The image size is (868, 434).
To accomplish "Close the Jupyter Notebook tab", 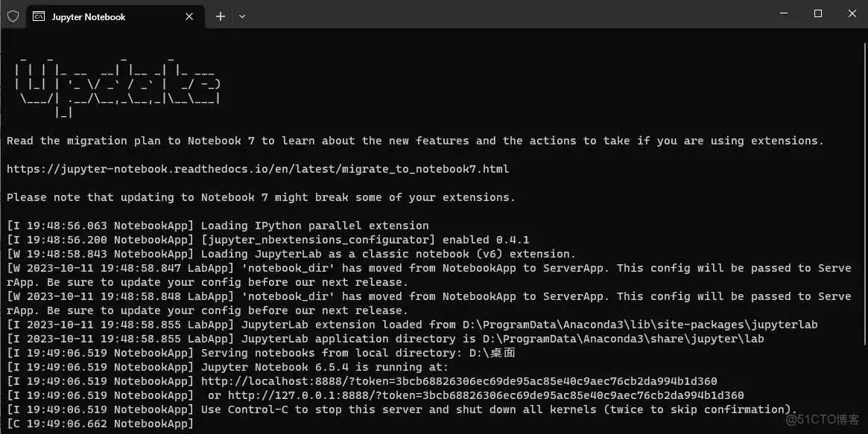I will [189, 16].
